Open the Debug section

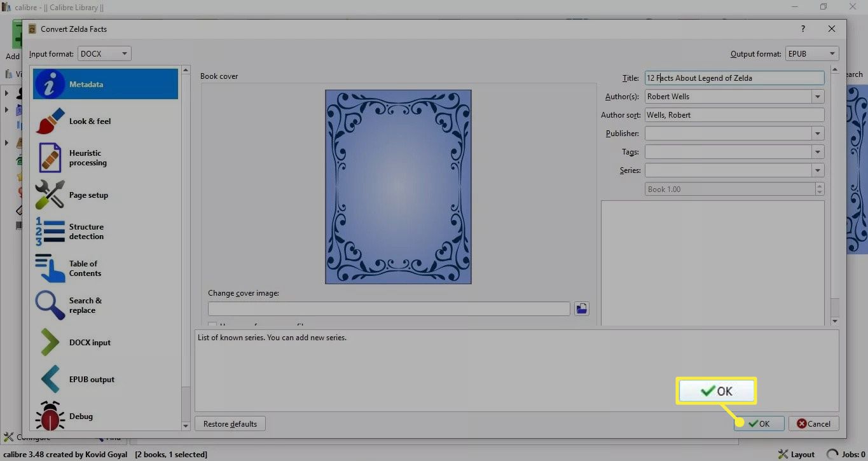tap(106, 416)
